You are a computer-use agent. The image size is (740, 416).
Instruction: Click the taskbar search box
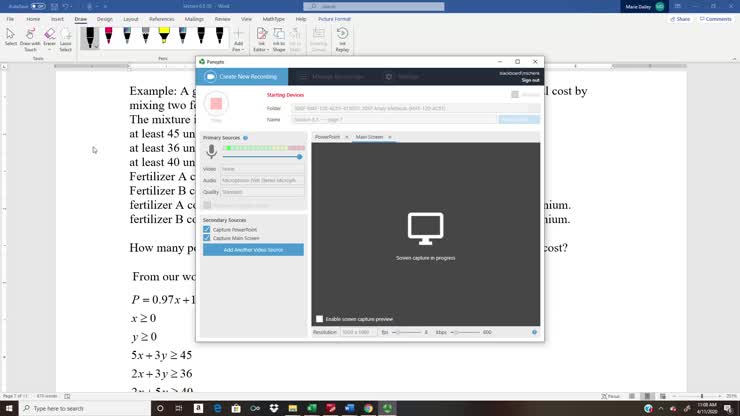(85, 408)
